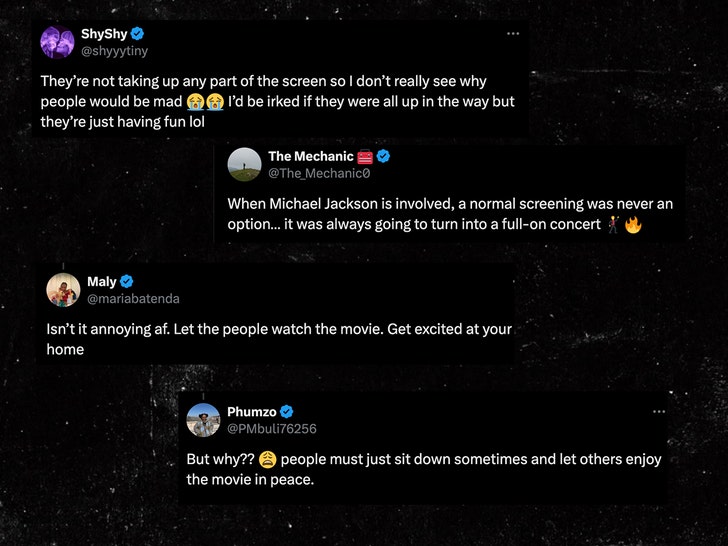Visit the @shyyytiny handle

114,50
